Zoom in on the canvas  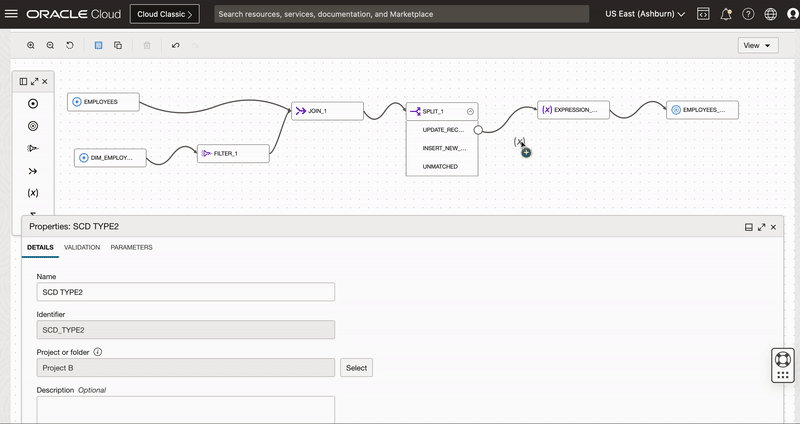coord(31,45)
